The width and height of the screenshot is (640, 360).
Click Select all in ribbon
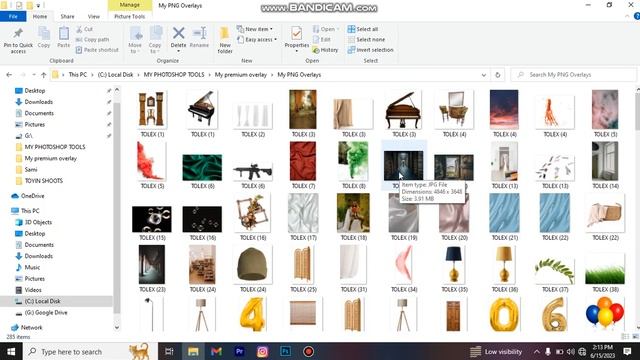pyautogui.click(x=363, y=29)
